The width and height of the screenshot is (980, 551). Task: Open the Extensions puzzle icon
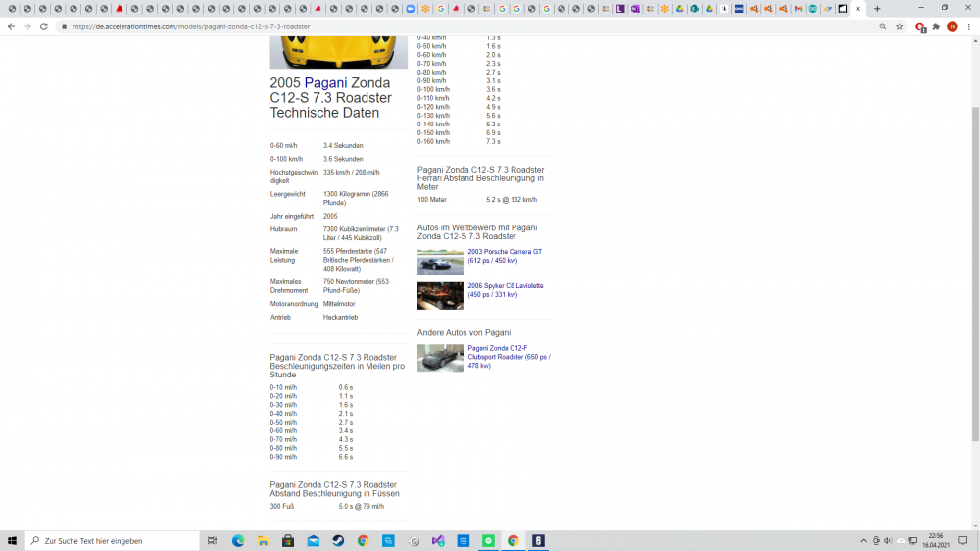coord(936,26)
